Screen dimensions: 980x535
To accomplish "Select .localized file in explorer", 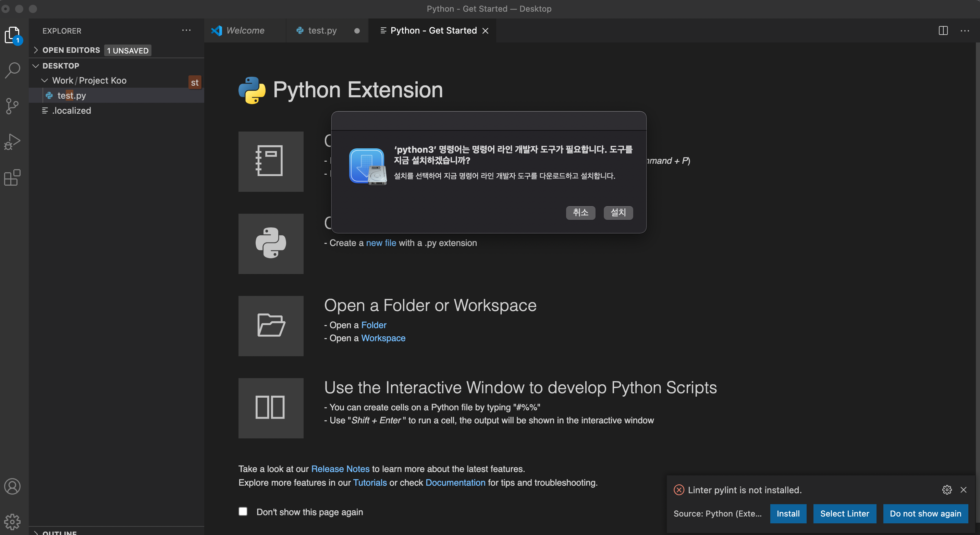I will 72,111.
